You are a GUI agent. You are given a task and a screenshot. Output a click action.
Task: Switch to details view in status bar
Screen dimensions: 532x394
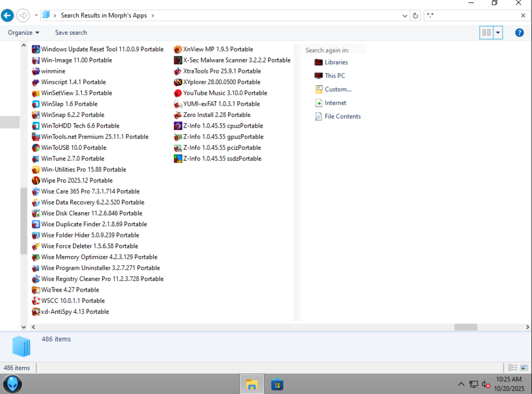pos(512,368)
